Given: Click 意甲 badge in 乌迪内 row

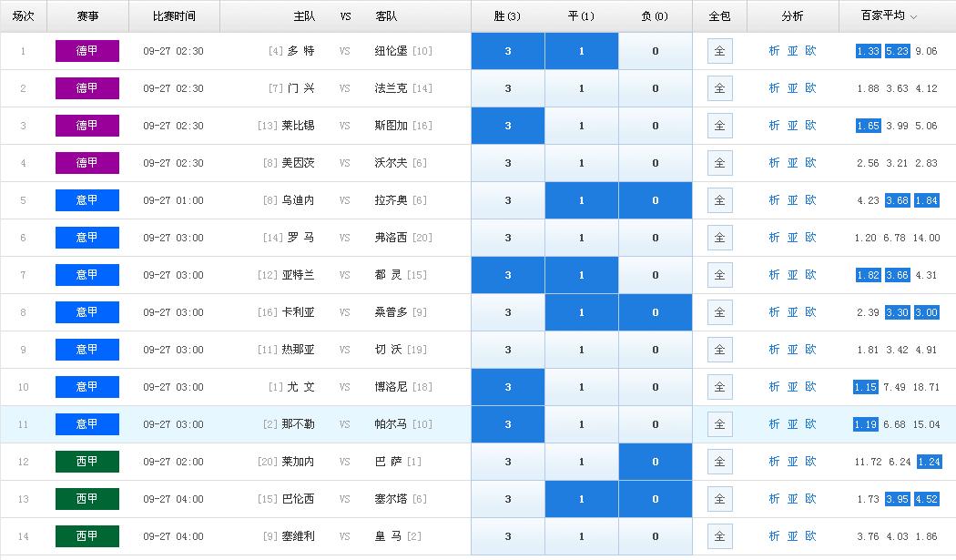Looking at the screenshot, I should pyautogui.click(x=87, y=200).
